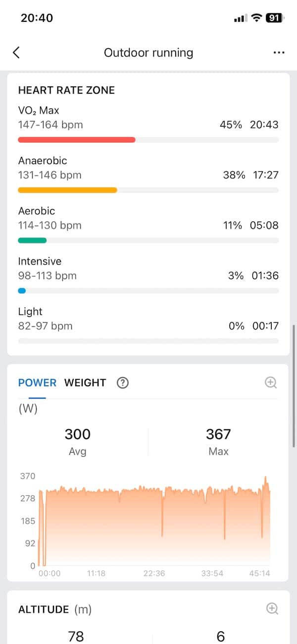The width and height of the screenshot is (297, 644).
Task: Switch to the WEIGHT tab
Action: (x=85, y=383)
